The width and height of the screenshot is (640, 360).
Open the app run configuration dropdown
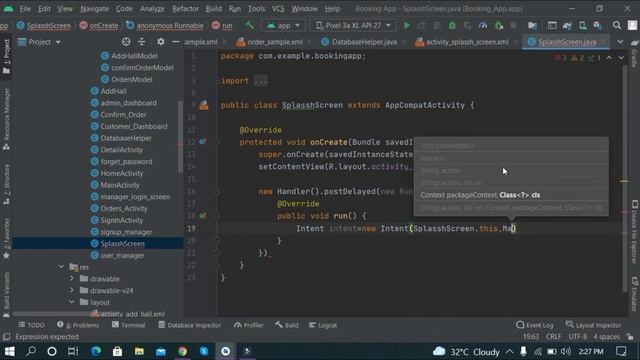pos(283,25)
